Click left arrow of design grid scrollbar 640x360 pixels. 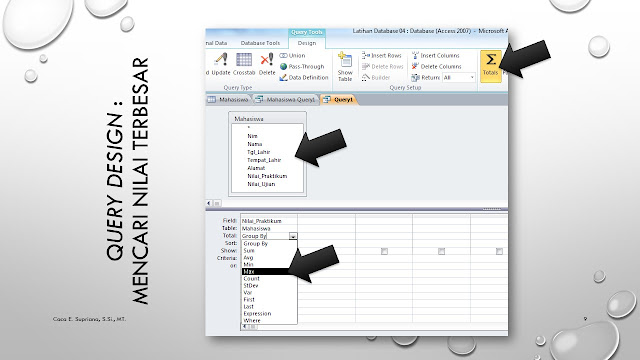(x=244, y=327)
